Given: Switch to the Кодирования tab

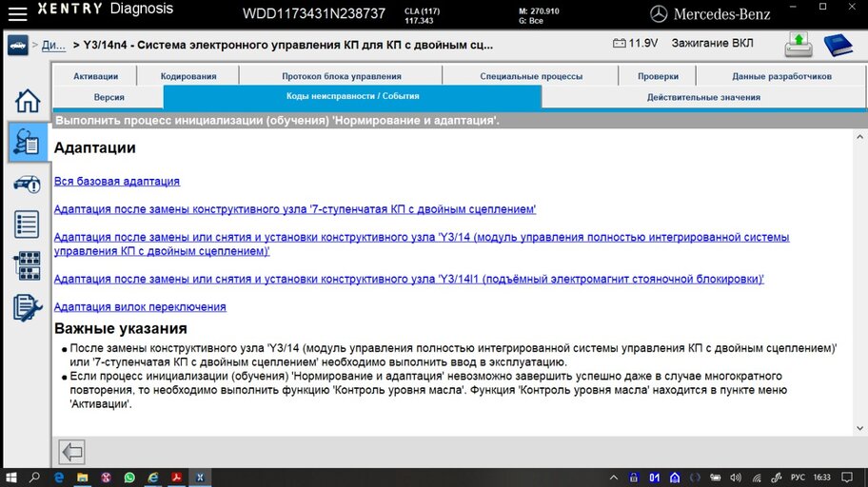Looking at the screenshot, I should [188, 76].
